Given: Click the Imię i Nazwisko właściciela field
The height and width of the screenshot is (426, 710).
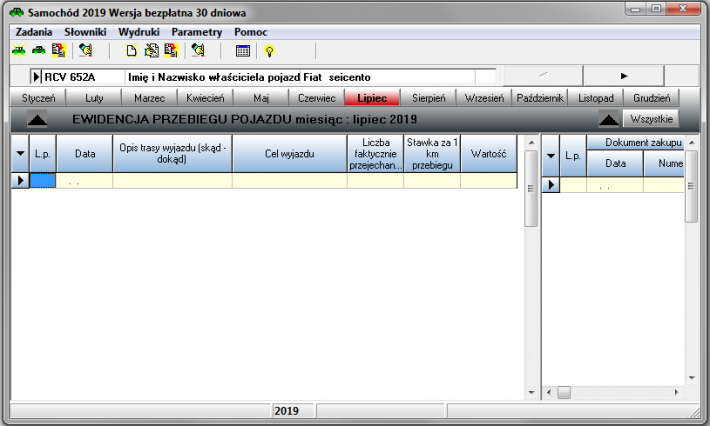Looking at the screenshot, I should 213,77.
